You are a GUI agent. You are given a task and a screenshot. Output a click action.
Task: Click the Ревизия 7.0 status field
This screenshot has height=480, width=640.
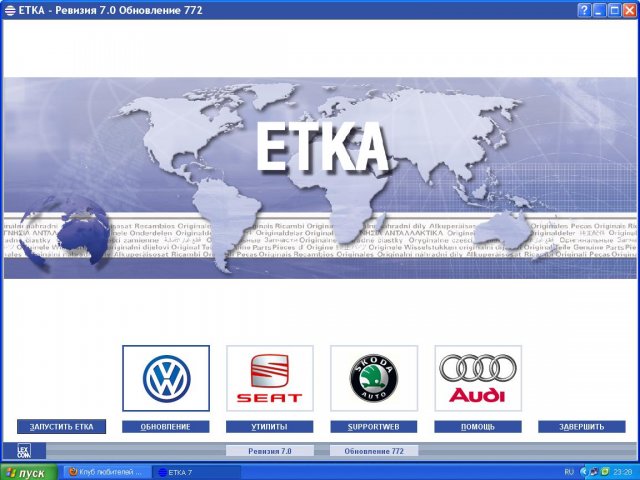[270, 451]
